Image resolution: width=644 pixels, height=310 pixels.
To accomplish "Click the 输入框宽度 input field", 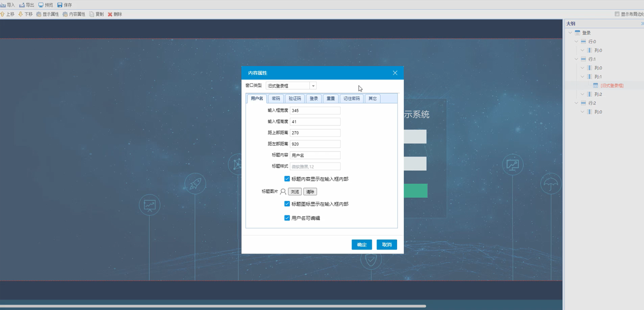I will point(315,111).
